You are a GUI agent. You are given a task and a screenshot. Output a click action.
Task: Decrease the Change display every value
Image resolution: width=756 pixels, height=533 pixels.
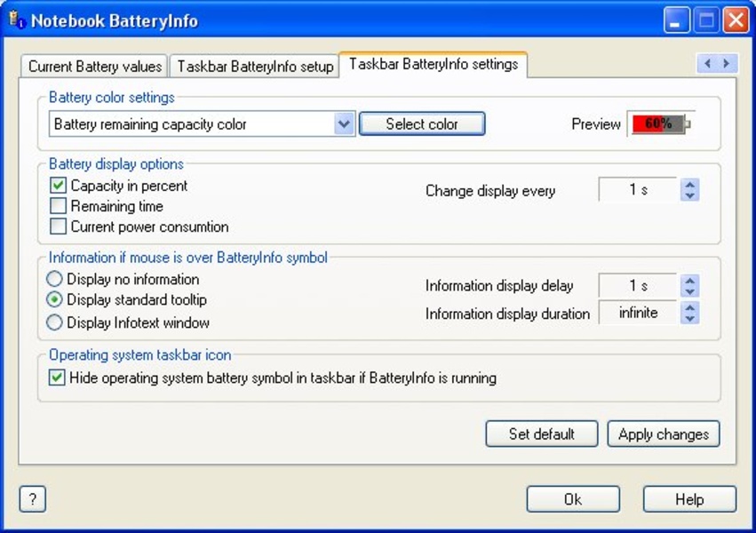pos(690,195)
